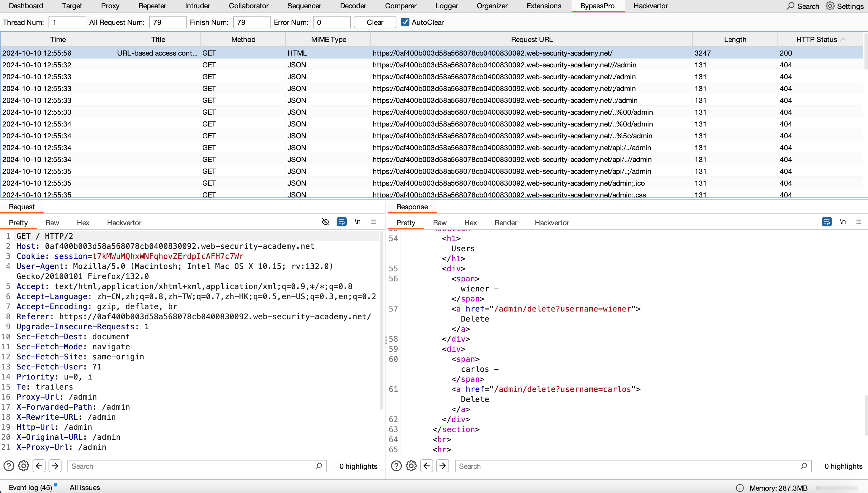
Task: Click the All Request Num field
Action: (168, 22)
